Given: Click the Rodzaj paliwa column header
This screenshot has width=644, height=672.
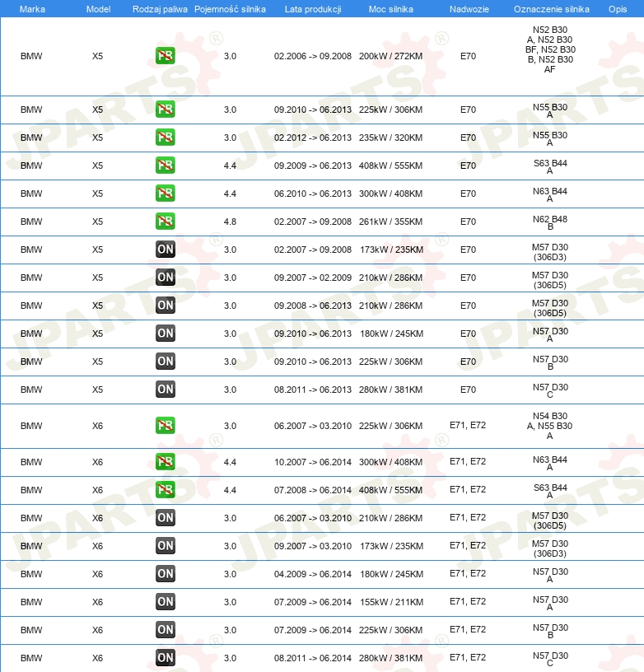Looking at the screenshot, I should click(160, 9).
